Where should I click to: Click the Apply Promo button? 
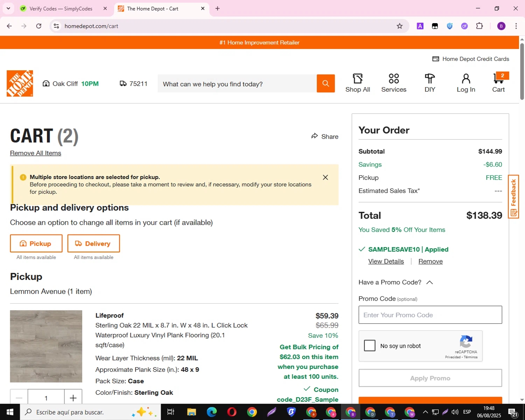[x=430, y=378]
